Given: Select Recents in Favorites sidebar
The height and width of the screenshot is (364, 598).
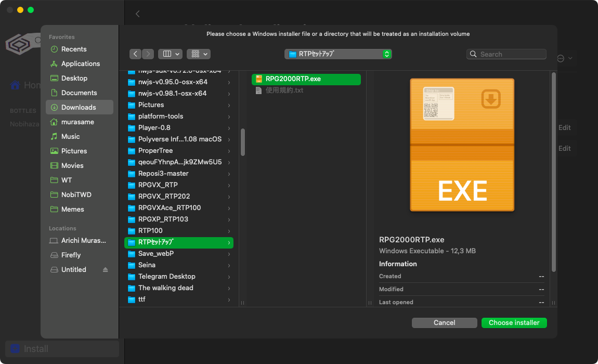Looking at the screenshot, I should pos(74,49).
